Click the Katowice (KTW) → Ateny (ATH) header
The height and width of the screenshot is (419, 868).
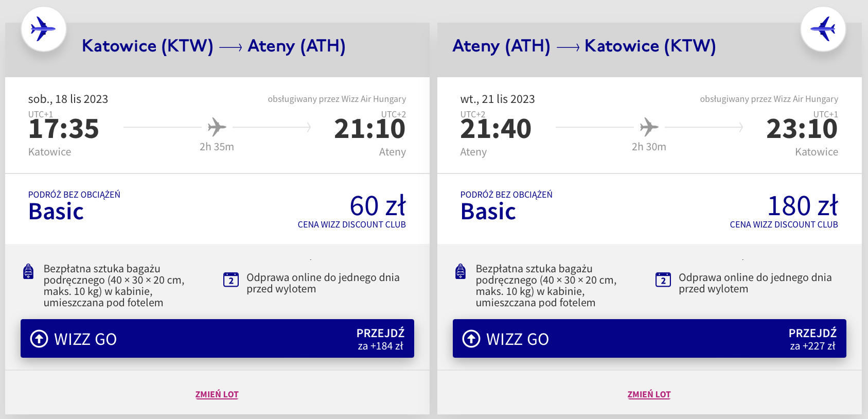pyautogui.click(x=214, y=46)
